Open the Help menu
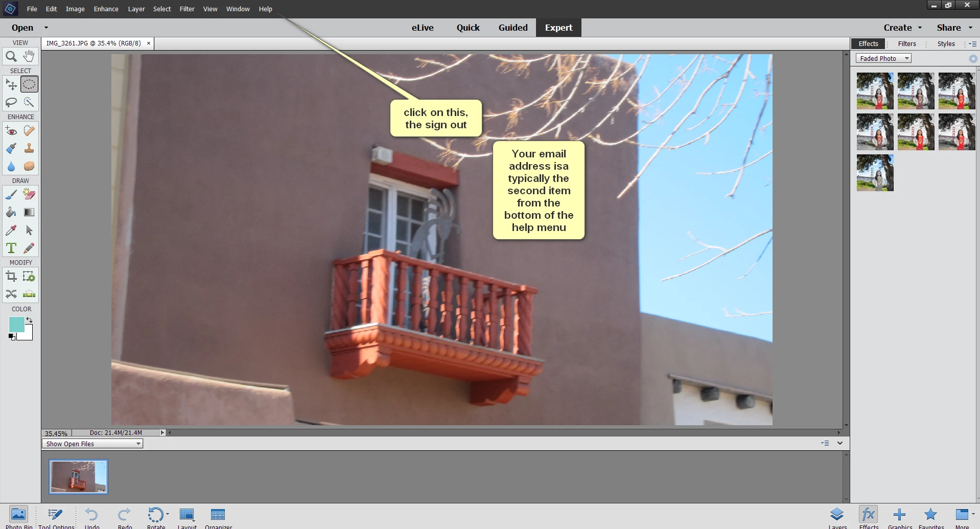This screenshot has width=980, height=529. [x=265, y=9]
